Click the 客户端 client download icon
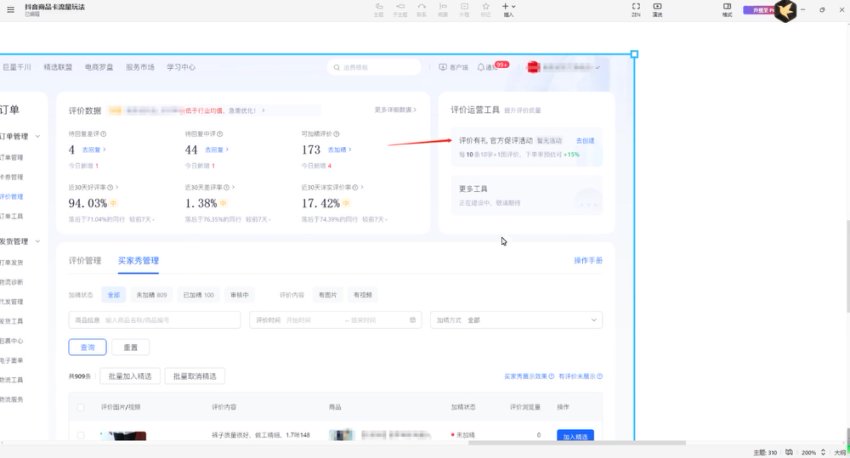Image resolution: width=850 pixels, height=458 pixels. click(x=443, y=67)
